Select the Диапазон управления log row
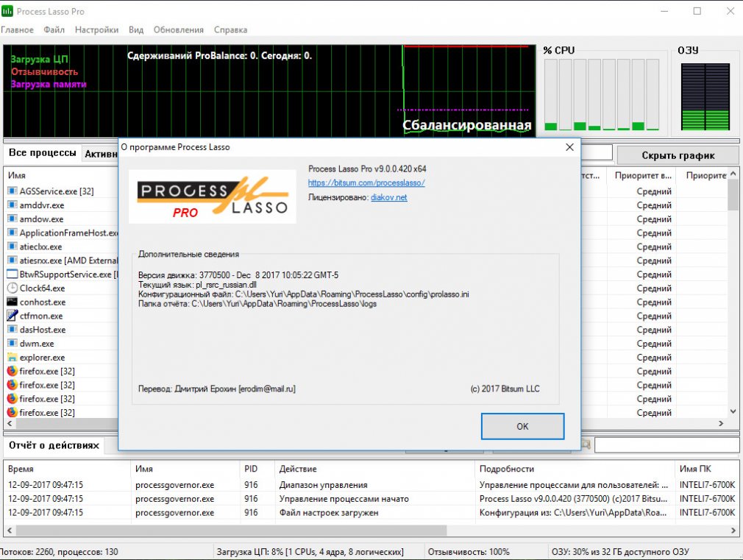This screenshot has width=743, height=560. pos(371,485)
